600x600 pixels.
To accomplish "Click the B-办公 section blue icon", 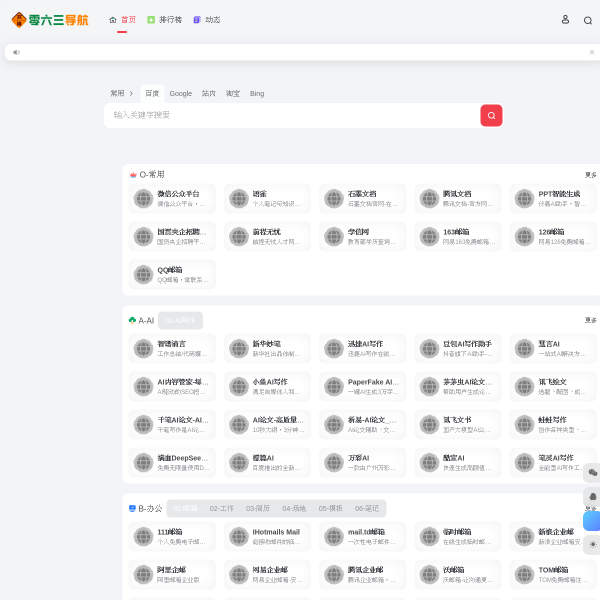I will click(132, 508).
